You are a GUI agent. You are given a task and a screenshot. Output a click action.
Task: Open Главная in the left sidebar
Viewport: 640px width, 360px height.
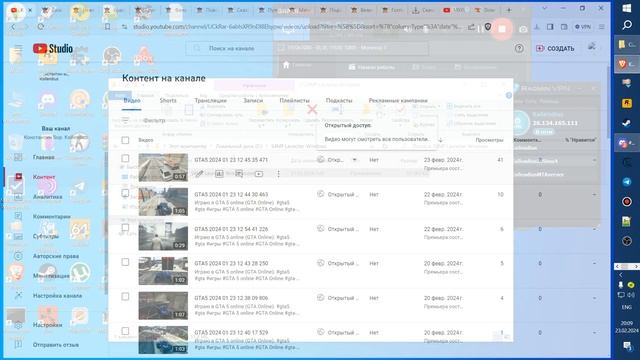(44, 157)
